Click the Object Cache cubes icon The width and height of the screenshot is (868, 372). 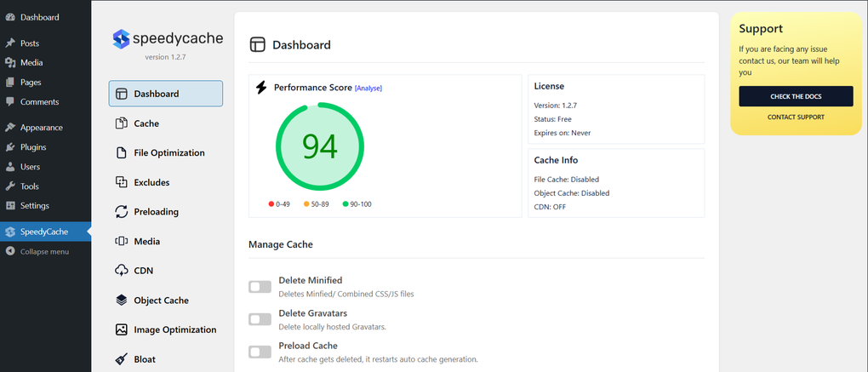click(x=121, y=300)
